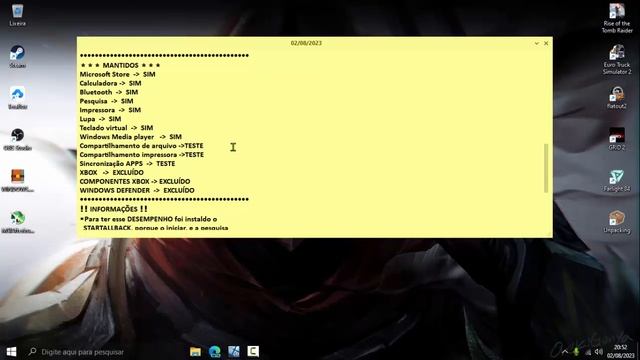Launch Microsoft Edge from the taskbar
The width and height of the screenshot is (640, 360).
point(215,351)
